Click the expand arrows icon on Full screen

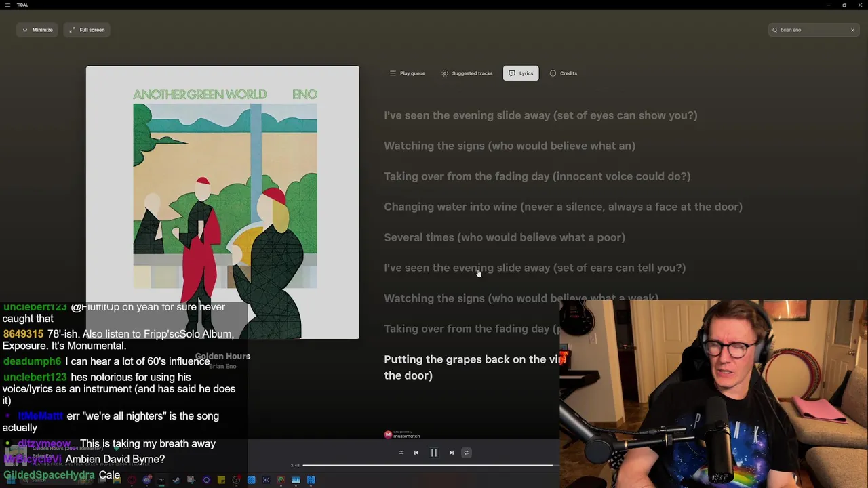click(72, 30)
